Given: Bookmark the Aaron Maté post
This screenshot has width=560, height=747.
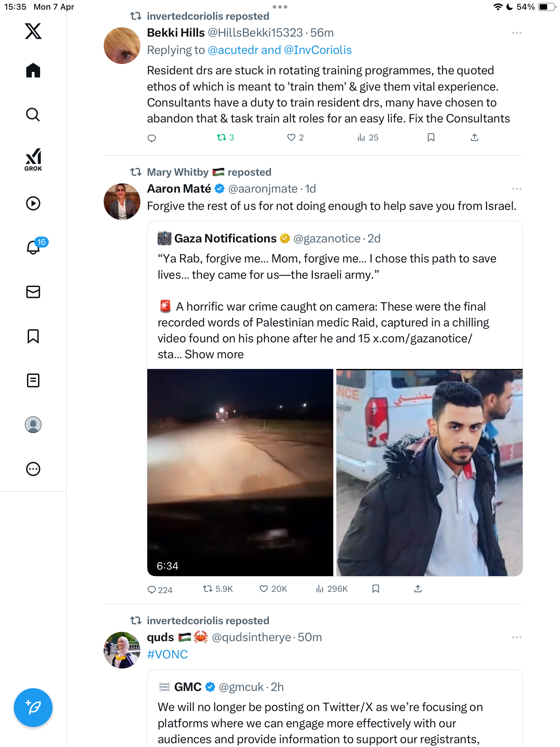Looking at the screenshot, I should point(376,589).
